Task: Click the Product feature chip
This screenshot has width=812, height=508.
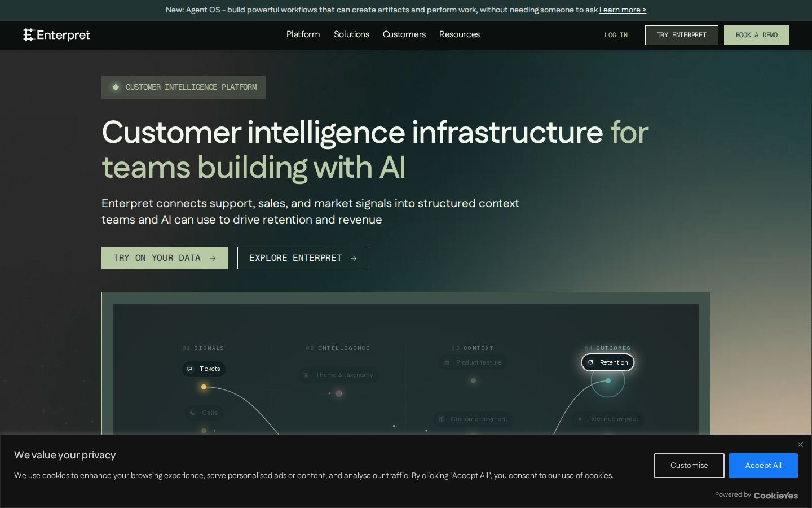Action: click(x=473, y=362)
